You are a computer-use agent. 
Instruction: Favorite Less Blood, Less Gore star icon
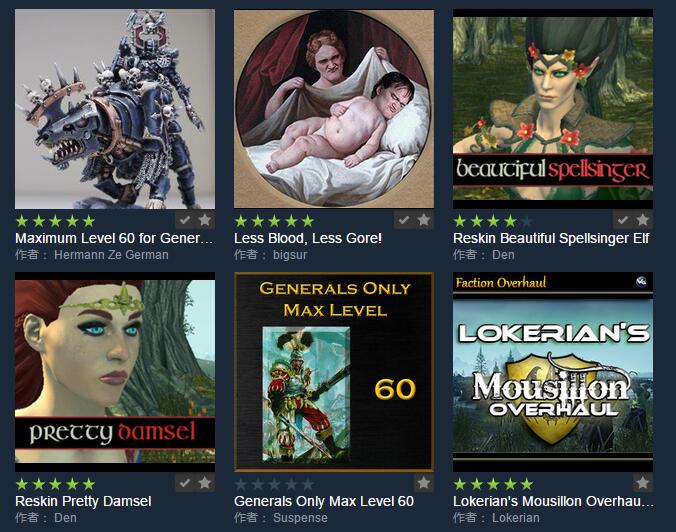tap(424, 220)
